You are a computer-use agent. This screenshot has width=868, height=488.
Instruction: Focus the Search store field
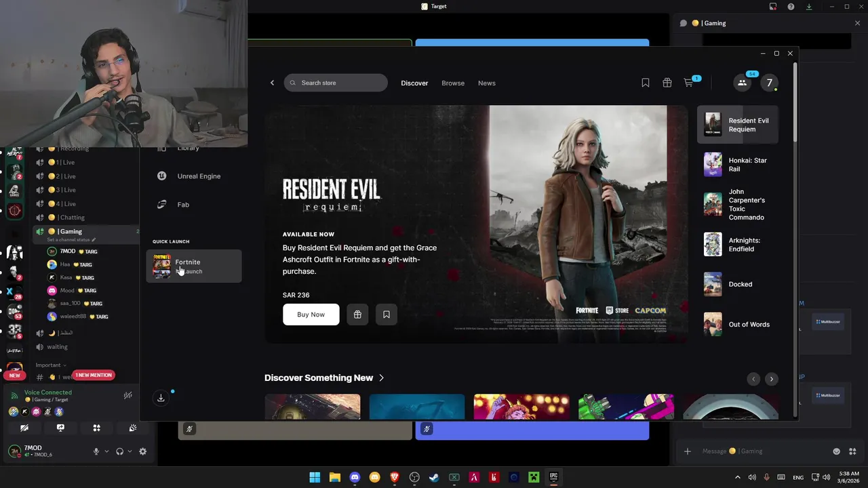pos(336,83)
